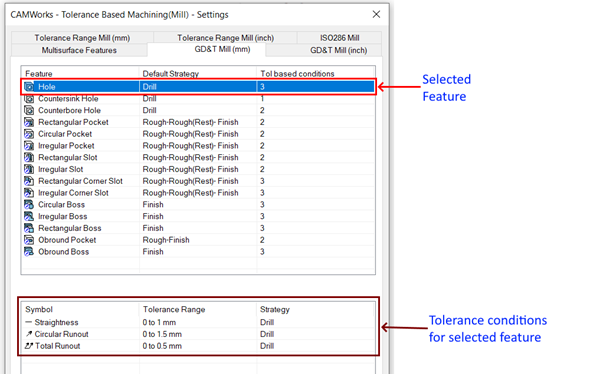Click the Tolerance Range column header
This screenshot has width=590, height=374.
198,309
